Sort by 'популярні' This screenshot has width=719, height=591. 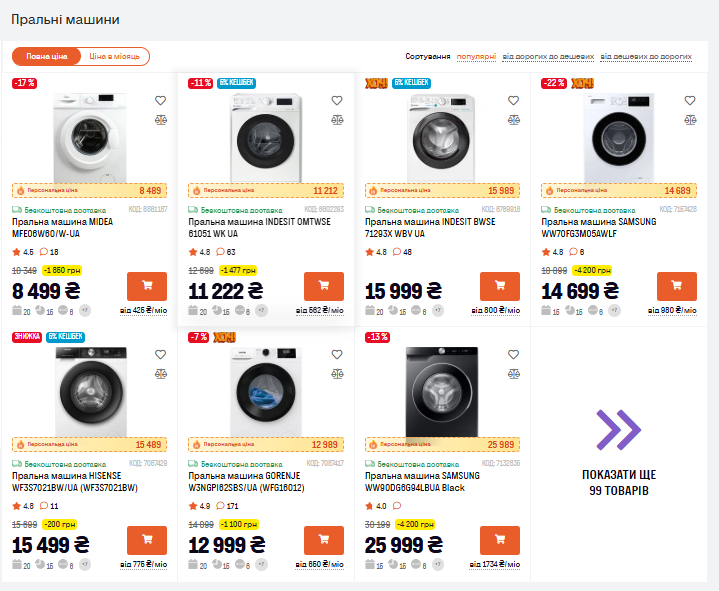pos(476,57)
